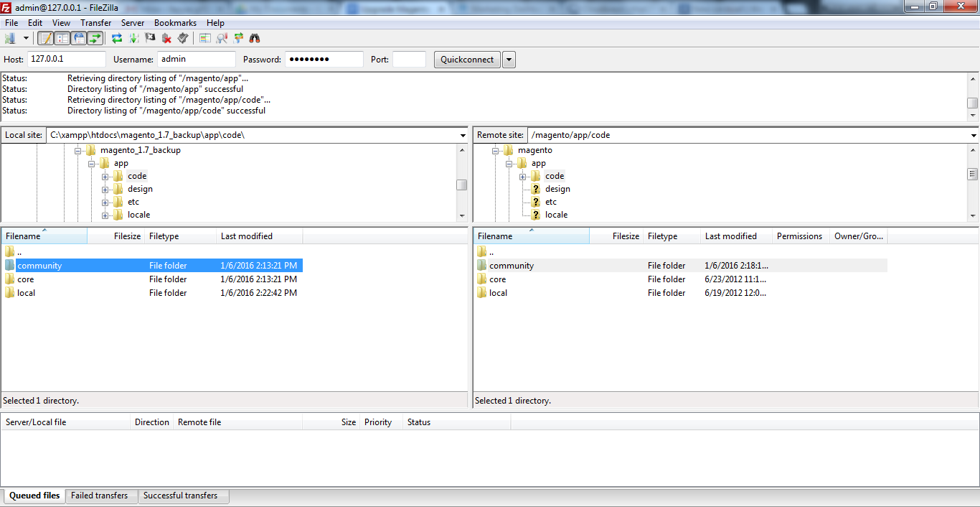Sort remote list by Owner/Group column
980x507 pixels.
click(x=859, y=236)
